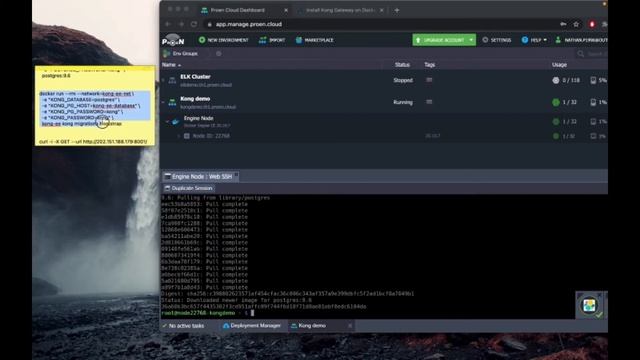The width and height of the screenshot is (640, 360).
Task: Collapse the Engine Node layer
Action: 167,122
